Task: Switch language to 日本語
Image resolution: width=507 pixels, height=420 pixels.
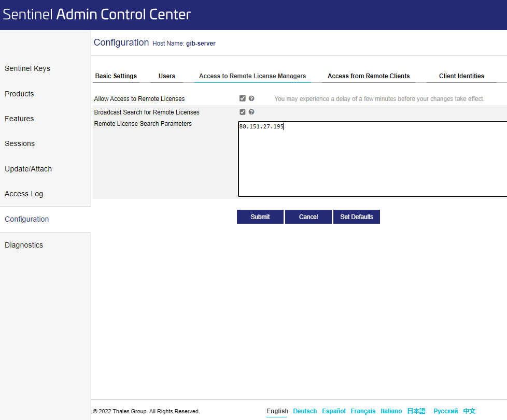Action: (416, 411)
